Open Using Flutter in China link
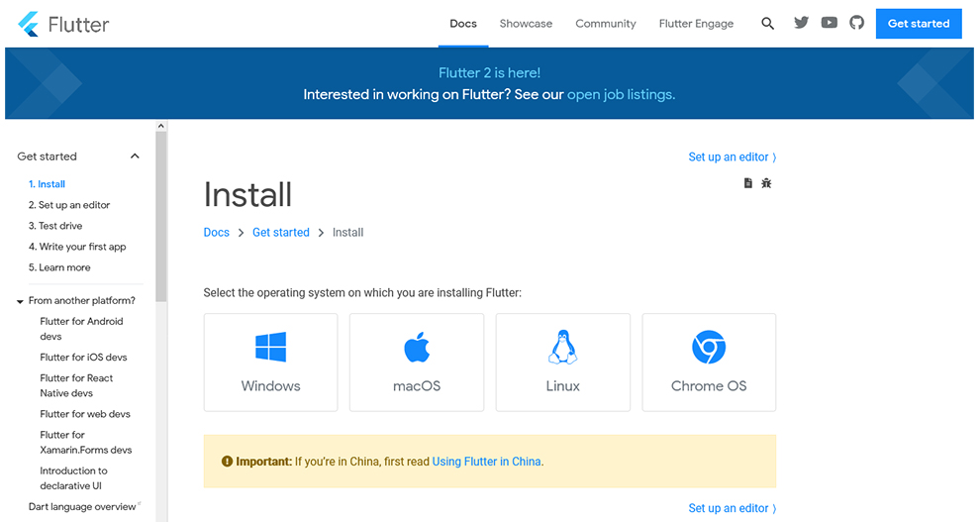 (487, 462)
